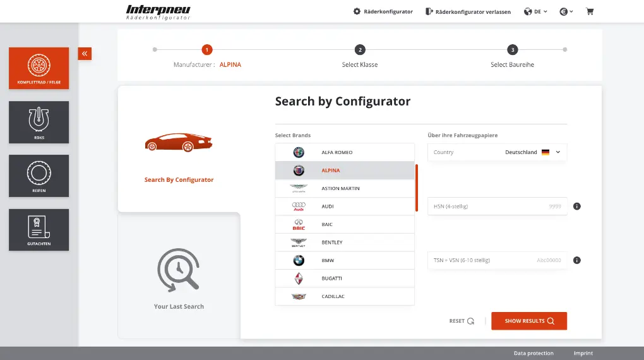This screenshot has height=360, width=644.
Task: Select the BAIC logo
Action: tap(299, 224)
